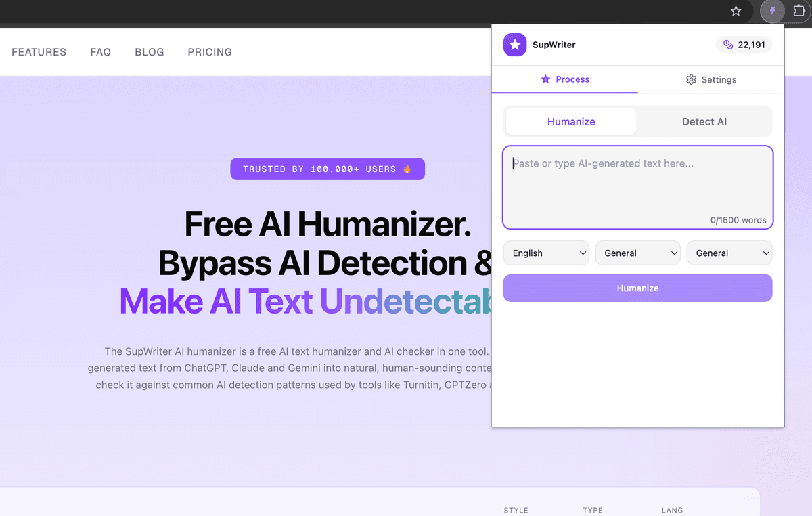Image resolution: width=812 pixels, height=516 pixels.
Task: Click the browser extensions puzzle icon
Action: click(x=799, y=12)
